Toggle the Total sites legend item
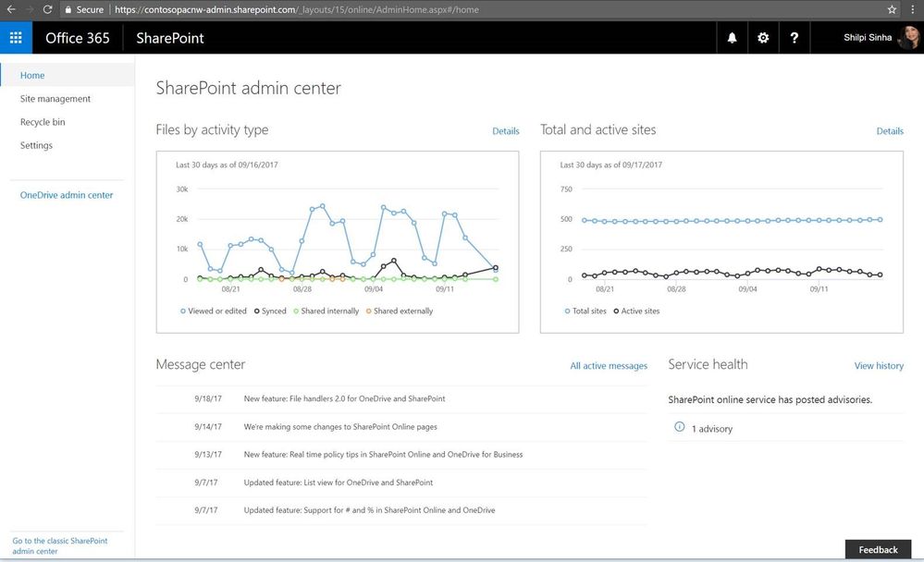This screenshot has height=562, width=924. (x=585, y=312)
